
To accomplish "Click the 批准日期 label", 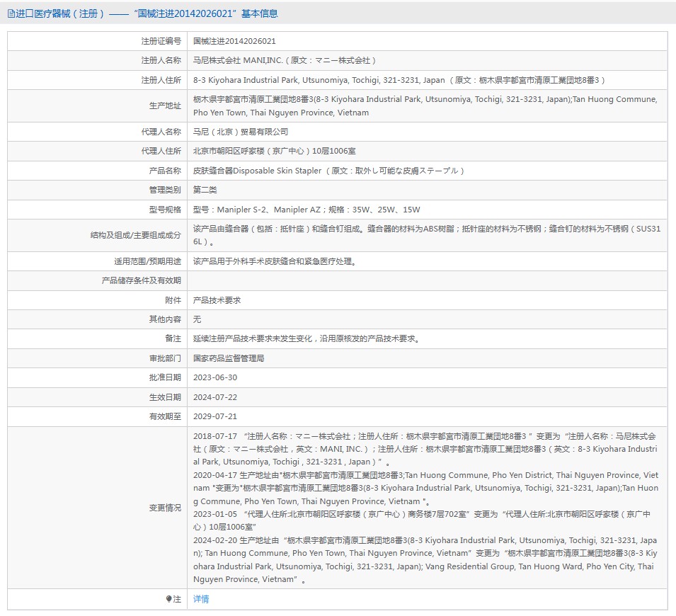I will click(x=165, y=377).
